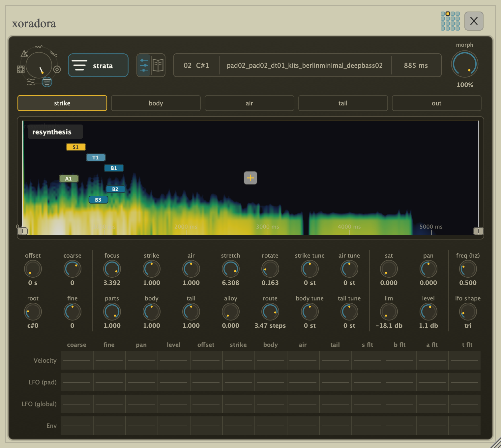
Task: Click the parts knob
Action: (112, 312)
